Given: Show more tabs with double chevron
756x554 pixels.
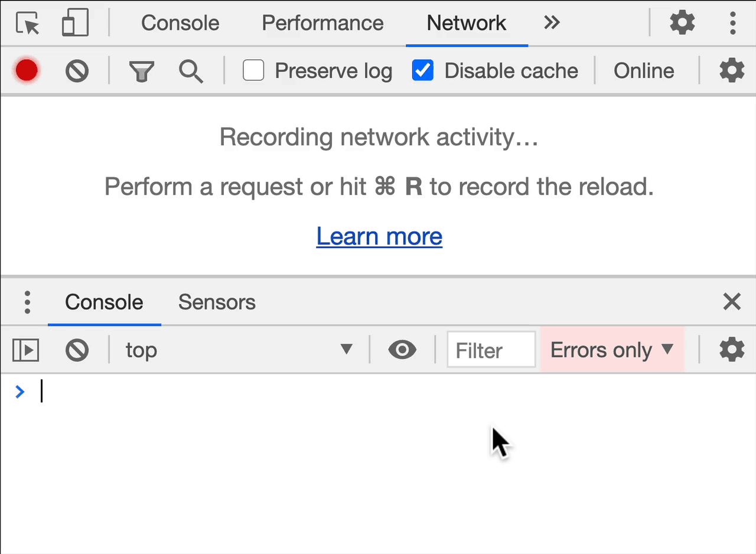Looking at the screenshot, I should (x=552, y=23).
